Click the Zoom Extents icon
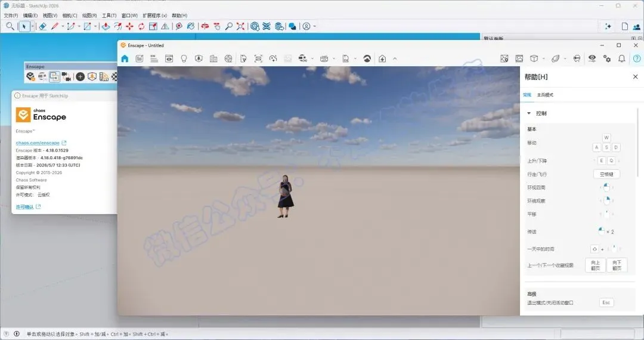Screen dimensions: 644x340 [x=240, y=26]
